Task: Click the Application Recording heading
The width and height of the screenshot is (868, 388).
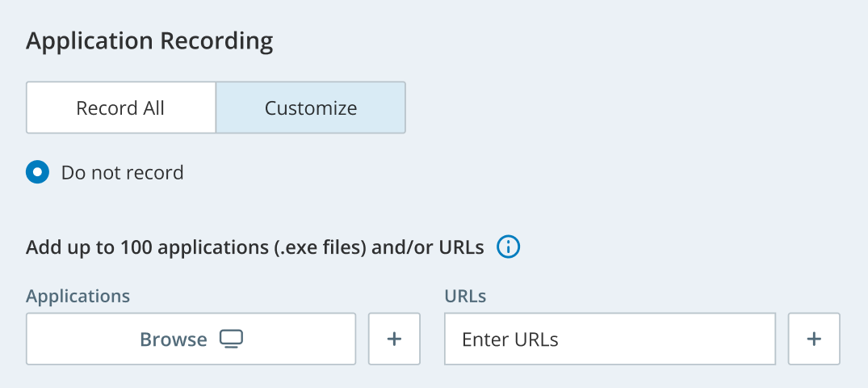Action: coord(149,41)
